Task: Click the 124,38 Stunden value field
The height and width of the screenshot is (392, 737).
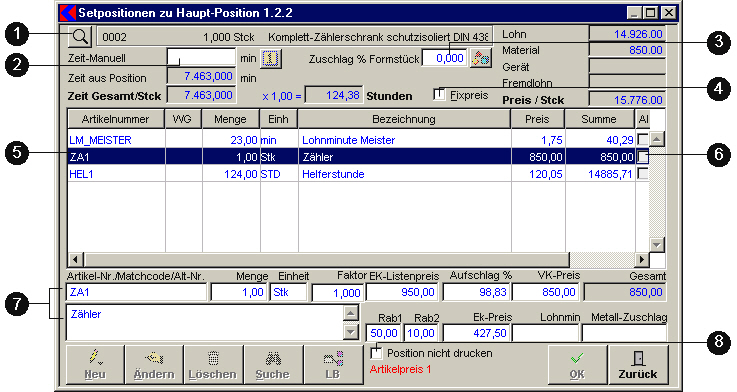Action: click(334, 95)
